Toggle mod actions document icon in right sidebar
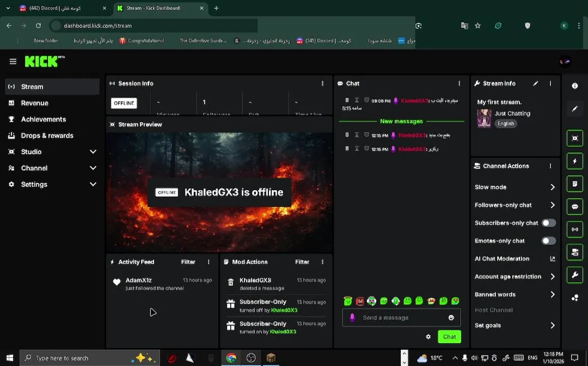Screen dimensions: 588x366 [x=574, y=184]
